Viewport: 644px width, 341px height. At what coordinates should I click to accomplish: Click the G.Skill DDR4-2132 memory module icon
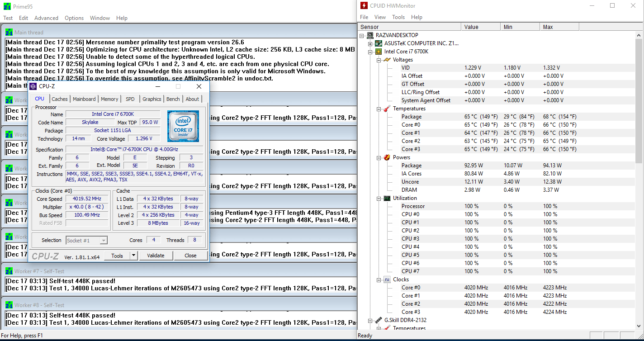[x=379, y=320]
